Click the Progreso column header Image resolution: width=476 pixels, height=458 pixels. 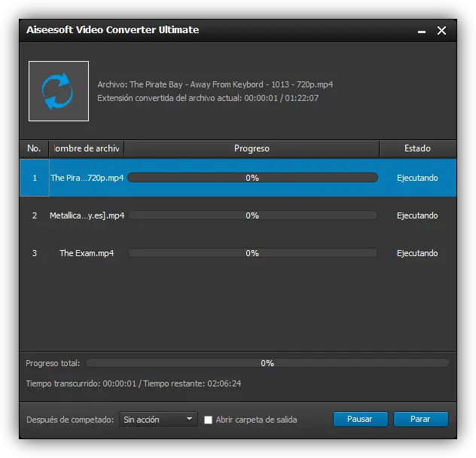pyautogui.click(x=252, y=148)
